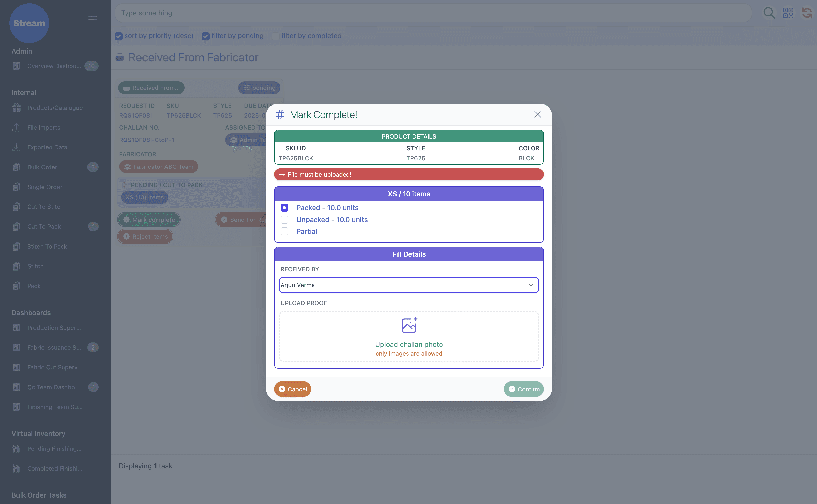The image size is (817, 504).
Task: Click the Received From tag on card
Action: tap(151, 88)
